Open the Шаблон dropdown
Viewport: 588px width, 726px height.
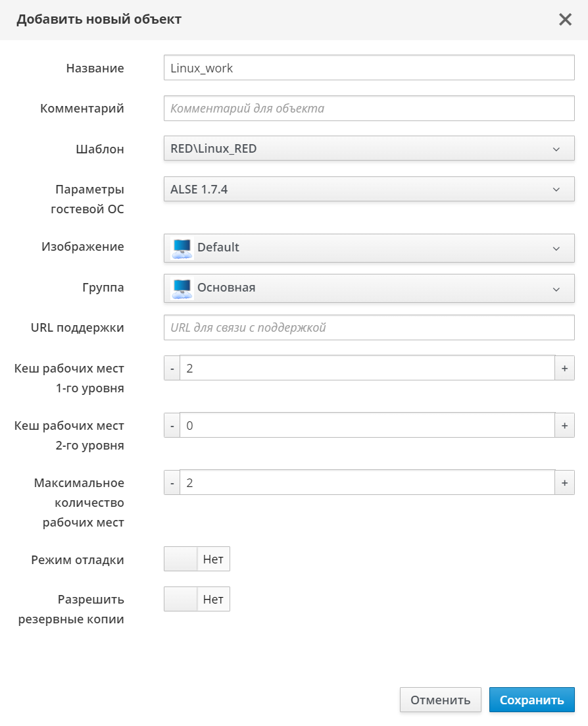click(x=369, y=149)
